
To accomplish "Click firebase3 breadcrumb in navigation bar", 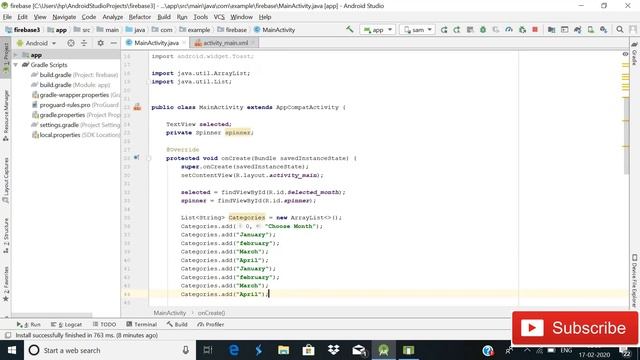I will coord(23,30).
